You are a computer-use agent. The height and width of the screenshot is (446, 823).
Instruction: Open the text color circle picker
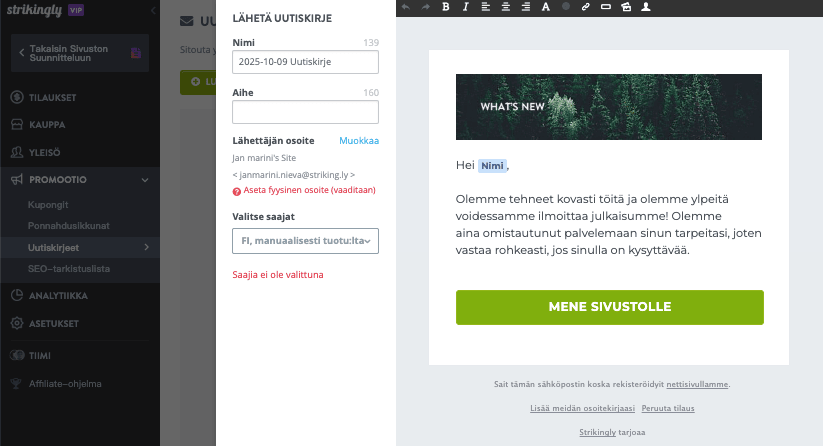(x=566, y=7)
